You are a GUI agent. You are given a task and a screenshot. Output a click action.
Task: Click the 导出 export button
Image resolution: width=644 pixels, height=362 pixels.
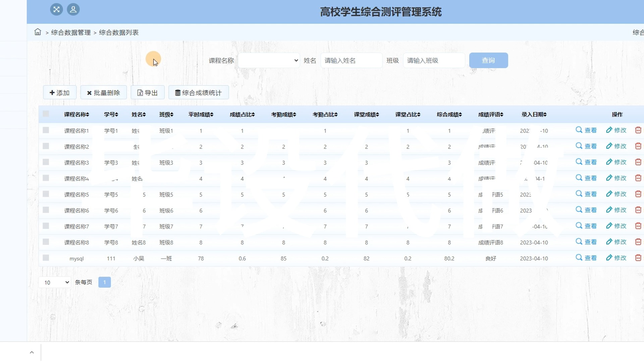(x=148, y=93)
